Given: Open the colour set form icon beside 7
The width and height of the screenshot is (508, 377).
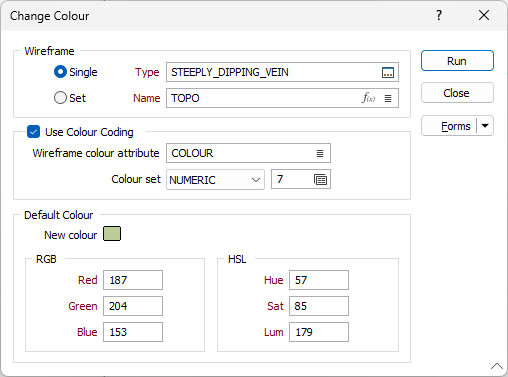Looking at the screenshot, I should (320, 180).
